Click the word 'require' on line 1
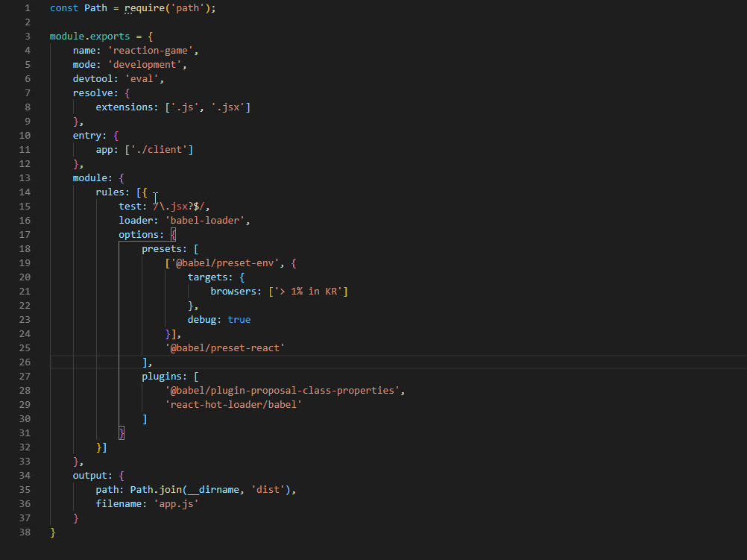Image resolution: width=747 pixels, height=560 pixels. click(x=145, y=8)
